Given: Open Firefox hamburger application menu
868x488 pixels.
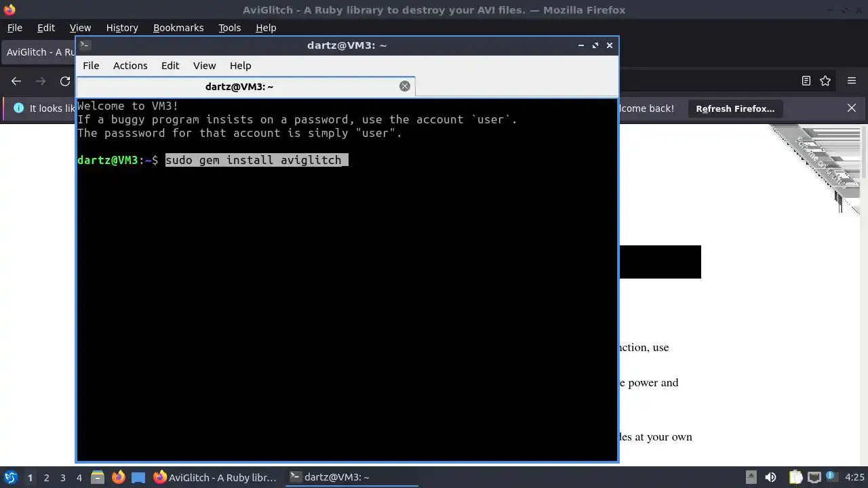Looking at the screenshot, I should (852, 81).
